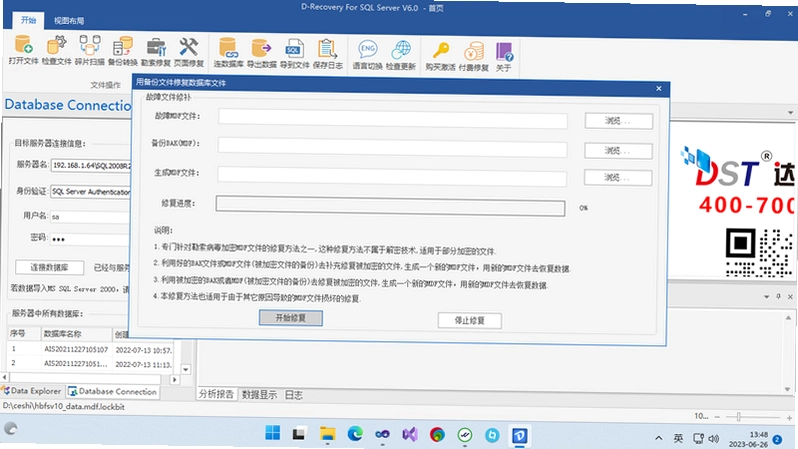Click the 保存日志 save log icon

point(327,54)
